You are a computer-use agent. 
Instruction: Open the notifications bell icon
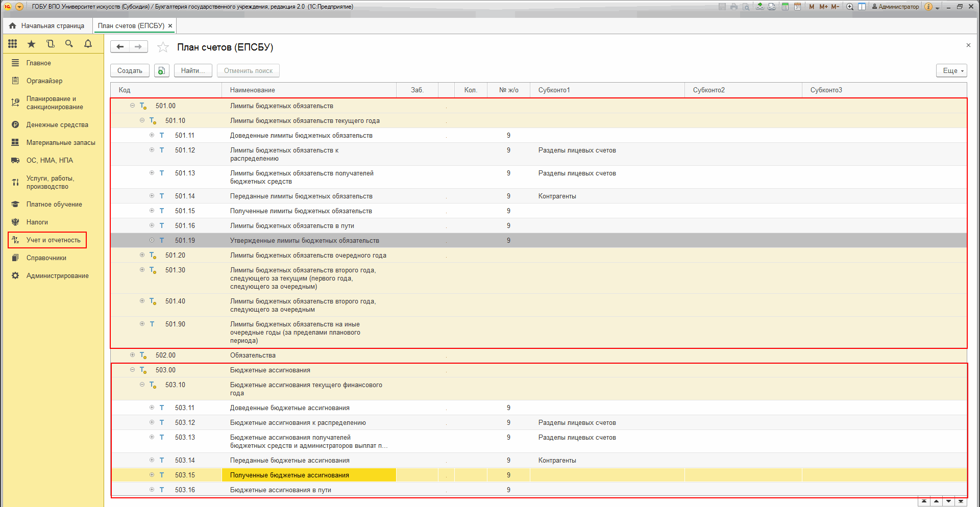click(x=88, y=44)
